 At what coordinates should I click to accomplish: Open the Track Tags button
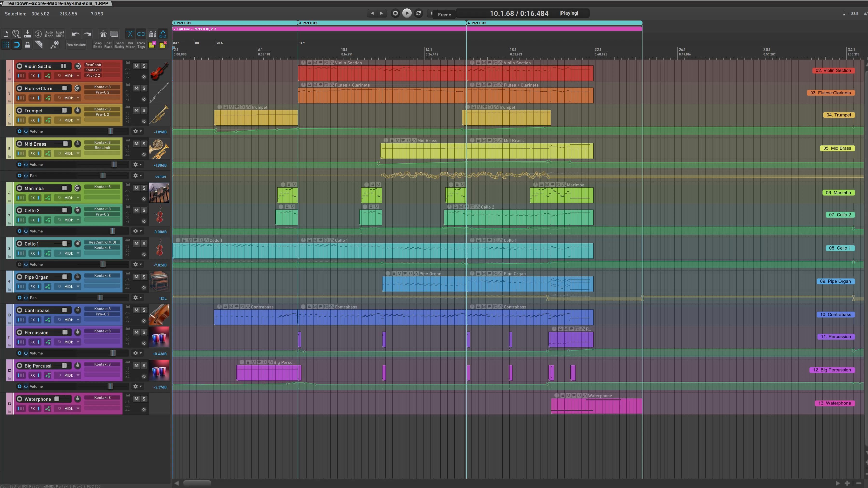tap(141, 45)
